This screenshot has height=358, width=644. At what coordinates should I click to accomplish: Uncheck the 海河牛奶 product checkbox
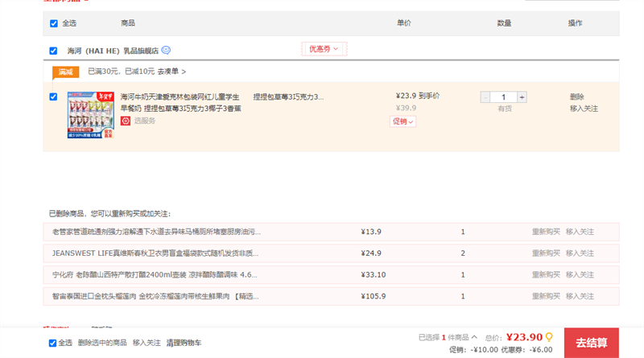(54, 97)
